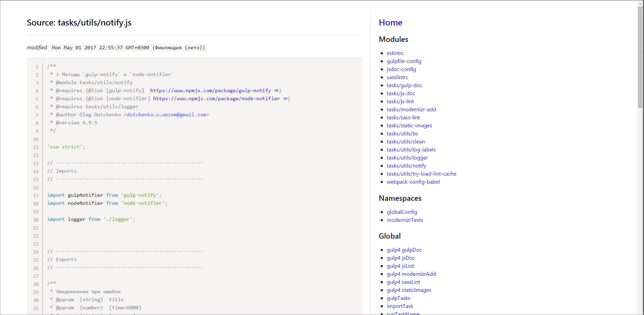Go to gulp4 jsDoc global
This screenshot has height=315, width=644.
[x=401, y=258]
